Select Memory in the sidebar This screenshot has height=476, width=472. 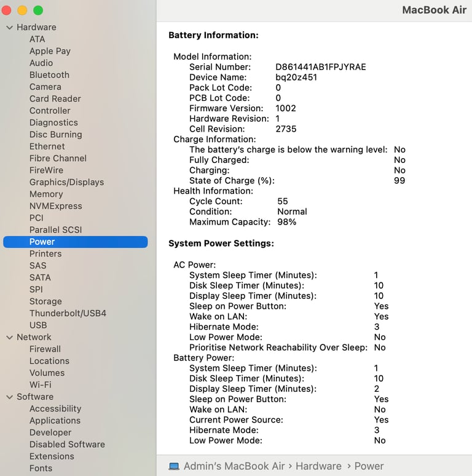tap(46, 194)
